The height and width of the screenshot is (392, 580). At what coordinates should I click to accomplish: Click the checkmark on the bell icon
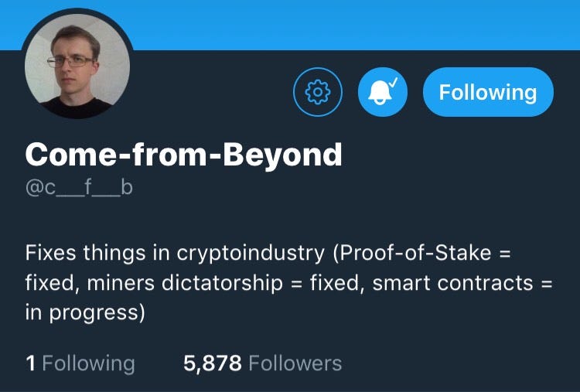(x=394, y=82)
